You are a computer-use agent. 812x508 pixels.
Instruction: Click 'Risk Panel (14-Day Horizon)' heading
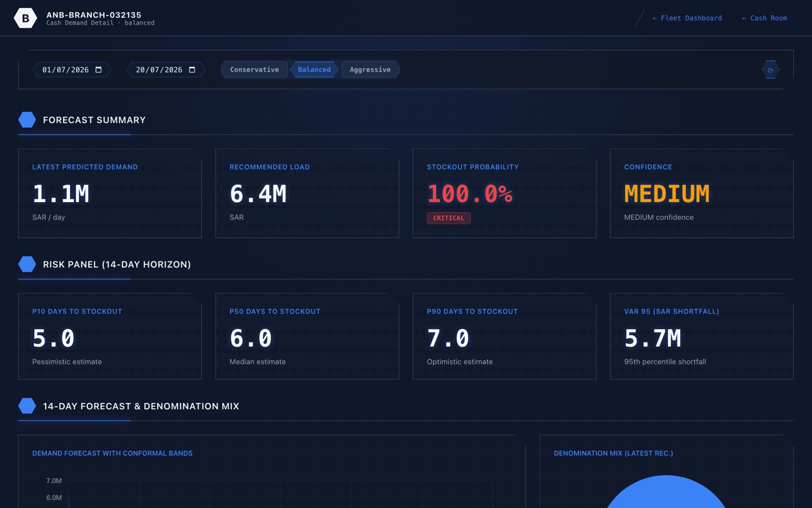(117, 265)
